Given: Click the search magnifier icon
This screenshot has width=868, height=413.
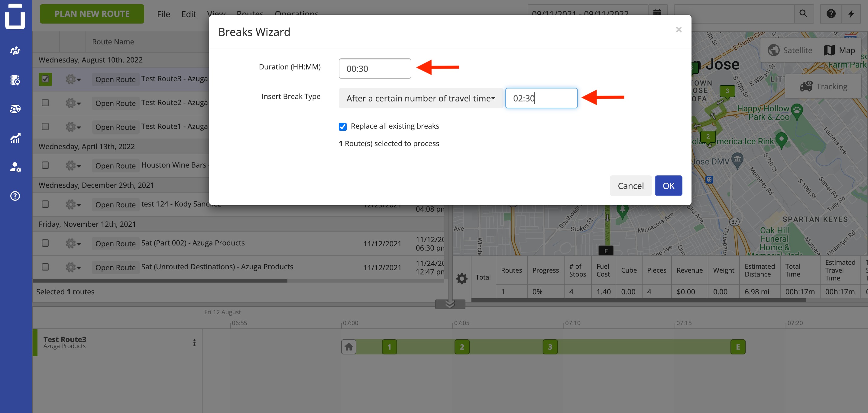Looking at the screenshot, I should tap(803, 14).
